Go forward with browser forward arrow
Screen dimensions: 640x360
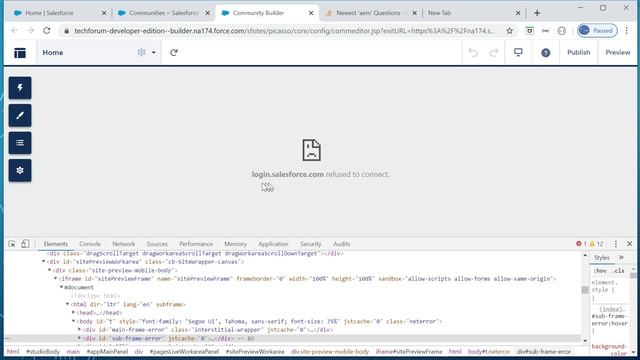pos(31,31)
